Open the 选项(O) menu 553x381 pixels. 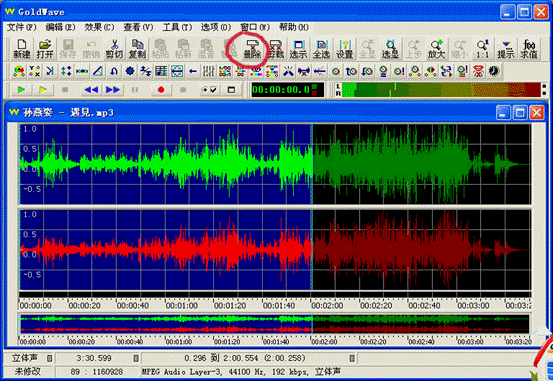coord(216,27)
